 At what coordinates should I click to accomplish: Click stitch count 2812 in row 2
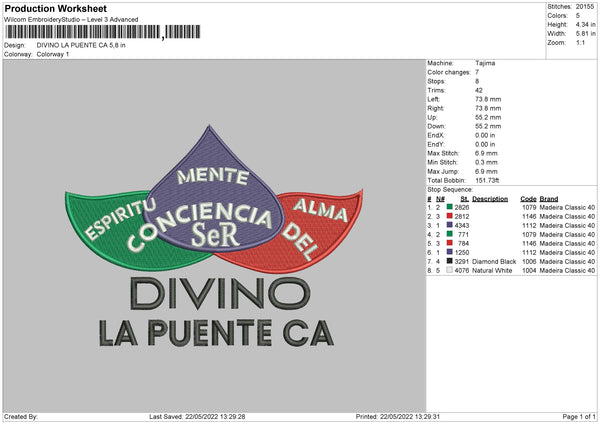[x=462, y=217]
